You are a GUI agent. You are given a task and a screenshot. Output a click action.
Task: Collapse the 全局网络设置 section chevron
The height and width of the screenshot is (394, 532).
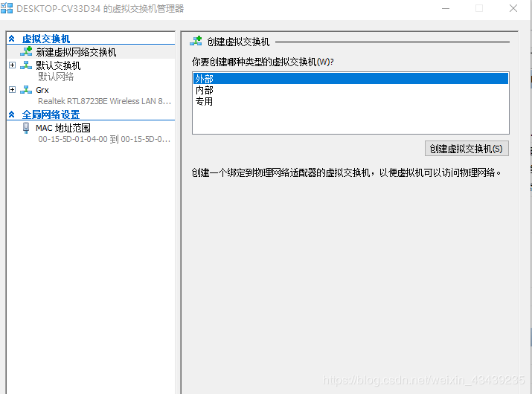tap(12, 114)
